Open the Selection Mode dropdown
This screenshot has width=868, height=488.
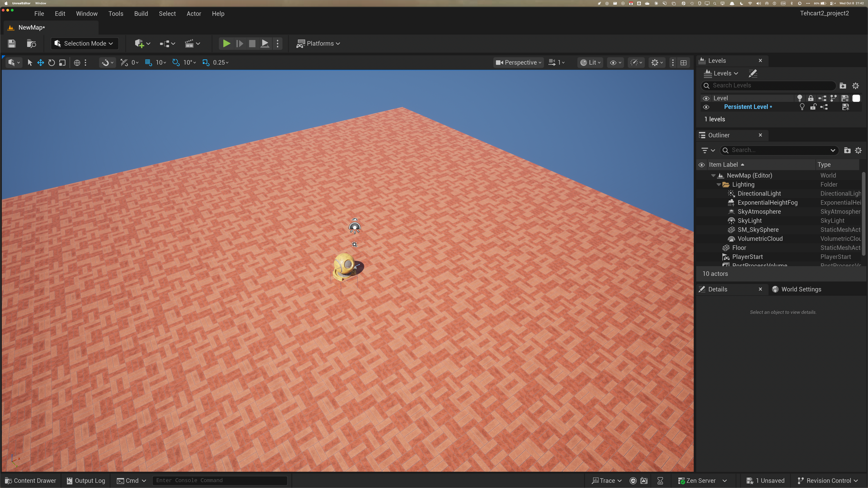(x=84, y=43)
